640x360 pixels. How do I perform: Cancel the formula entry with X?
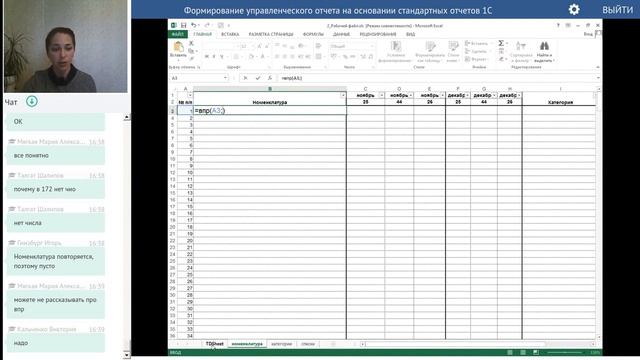pos(245,78)
